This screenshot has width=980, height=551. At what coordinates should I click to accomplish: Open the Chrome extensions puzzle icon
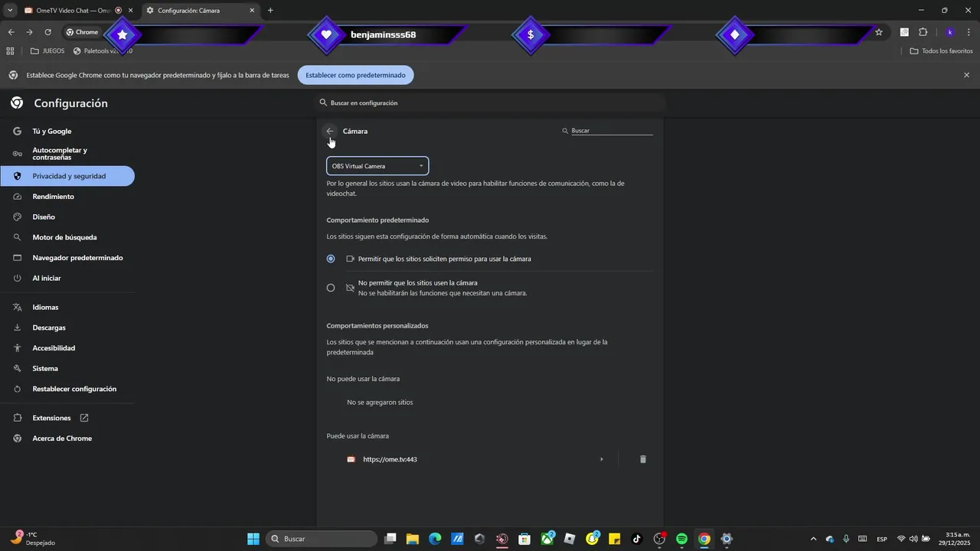coord(923,32)
